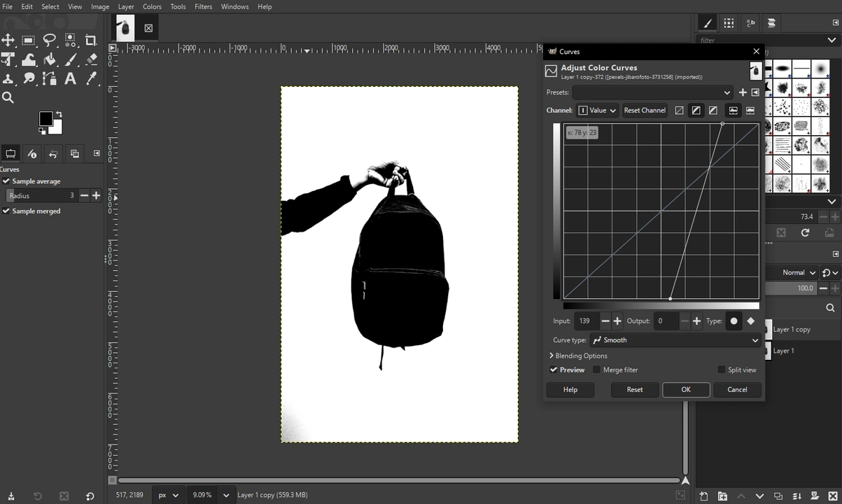Open the brush filter dropdown arrow
Screen dimensions: 842x504
832,40
